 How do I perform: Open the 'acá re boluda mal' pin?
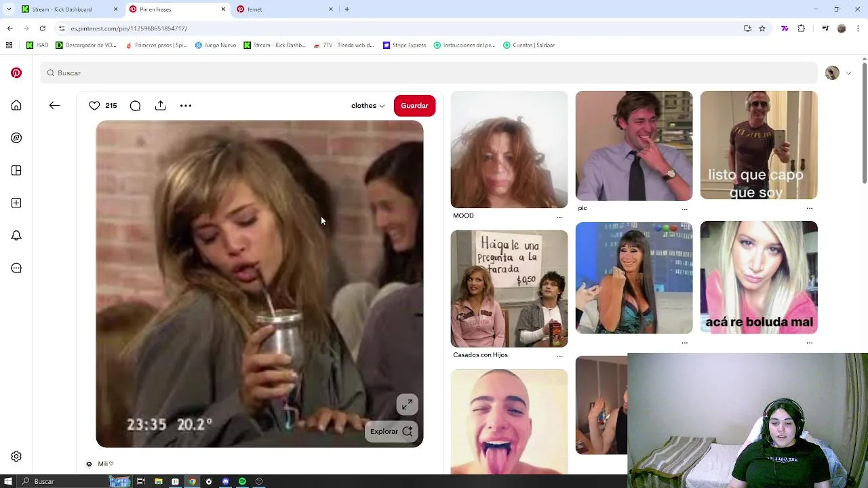click(759, 277)
